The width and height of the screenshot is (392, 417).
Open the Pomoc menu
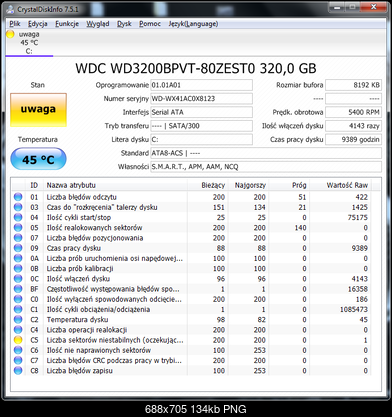pyautogui.click(x=150, y=24)
